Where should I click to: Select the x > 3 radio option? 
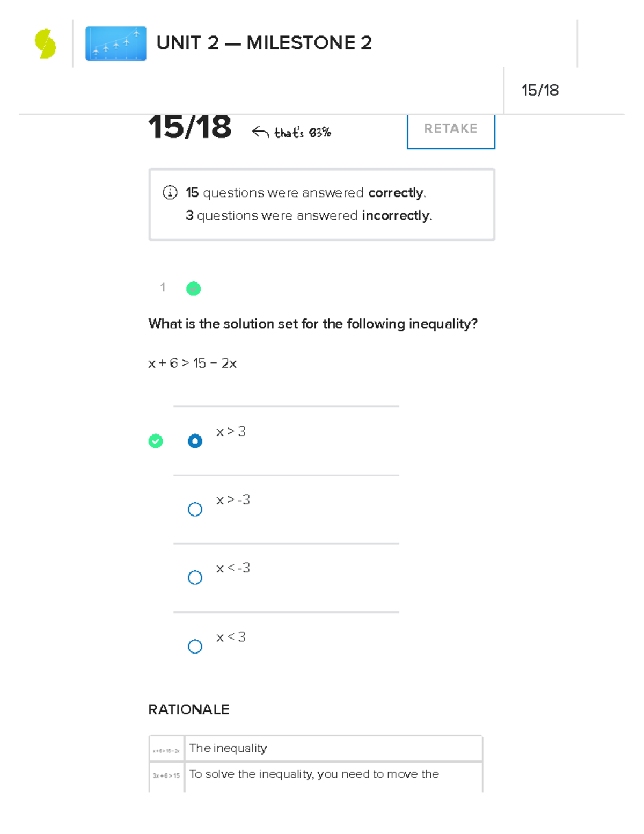[195, 441]
